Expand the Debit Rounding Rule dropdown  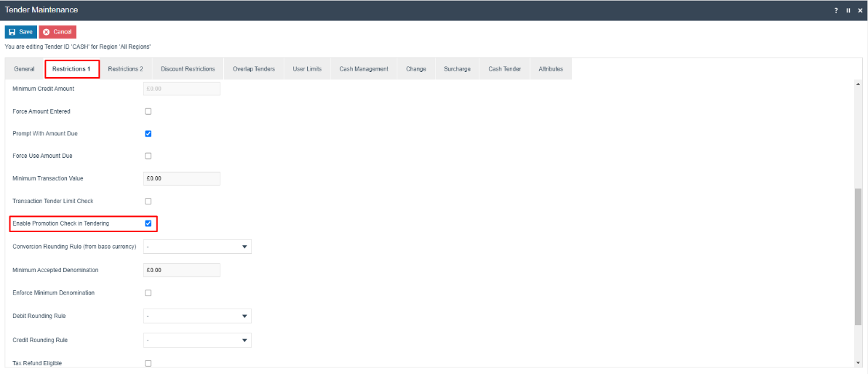197,317
